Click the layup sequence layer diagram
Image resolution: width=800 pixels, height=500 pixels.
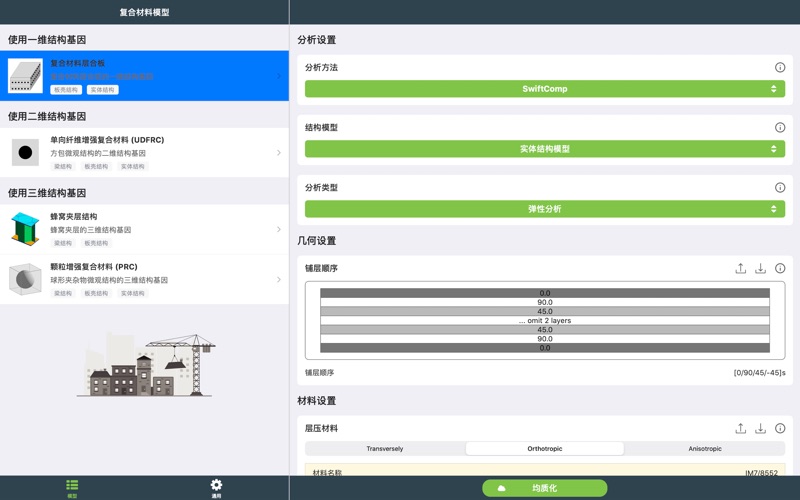coord(545,320)
